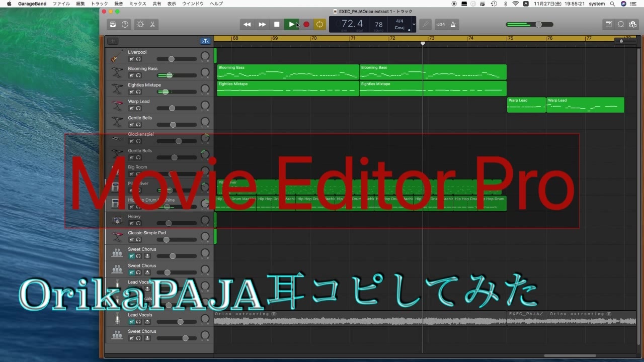
Task: Toggle the Catch Playhead button above the tracks
Action: click(x=205, y=41)
